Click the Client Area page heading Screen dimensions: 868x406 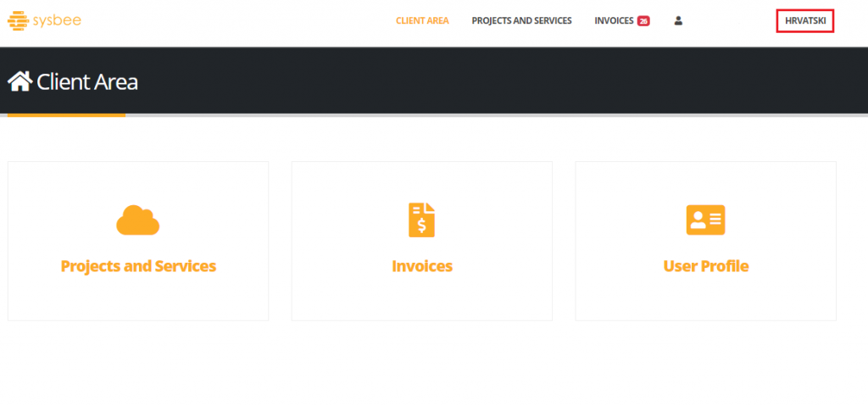[x=86, y=82]
